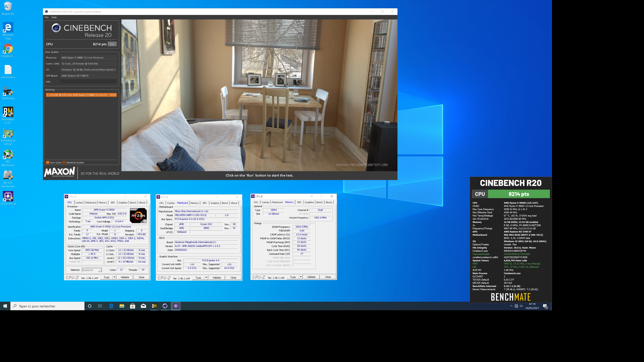
Task: Click the Cortana circle taskbar icon
Action: pyautogui.click(x=90, y=306)
